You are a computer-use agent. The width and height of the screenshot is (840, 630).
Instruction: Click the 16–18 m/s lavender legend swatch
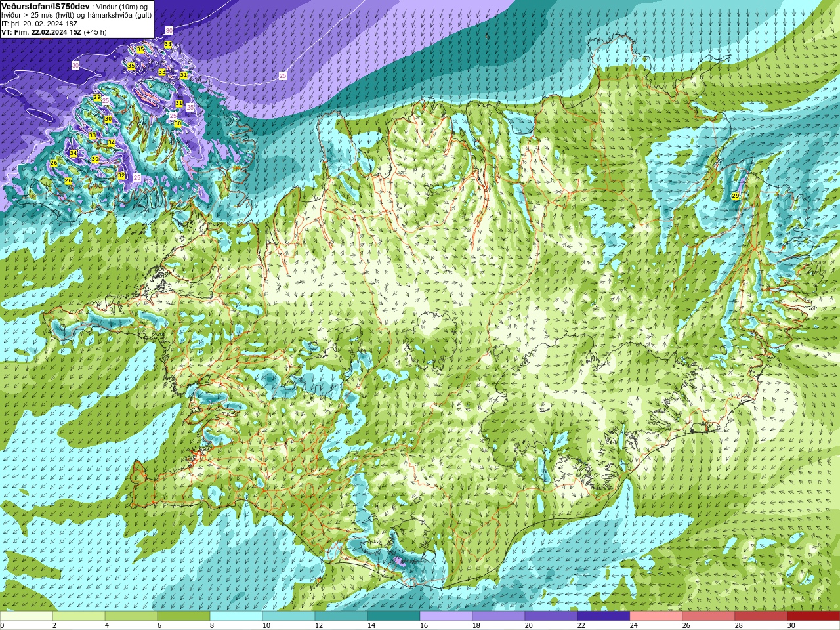[446, 616]
